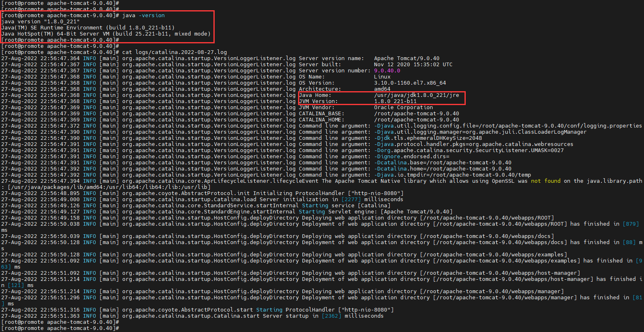Click "Starting ProtocolHandler" log message
Screen dimensions: 644x332
pos(325,310)
